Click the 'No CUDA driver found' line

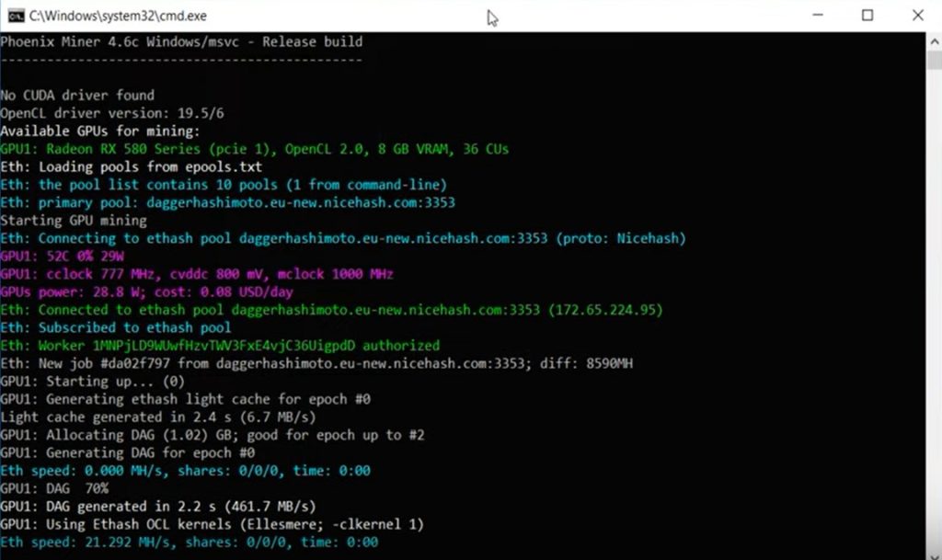pos(77,96)
